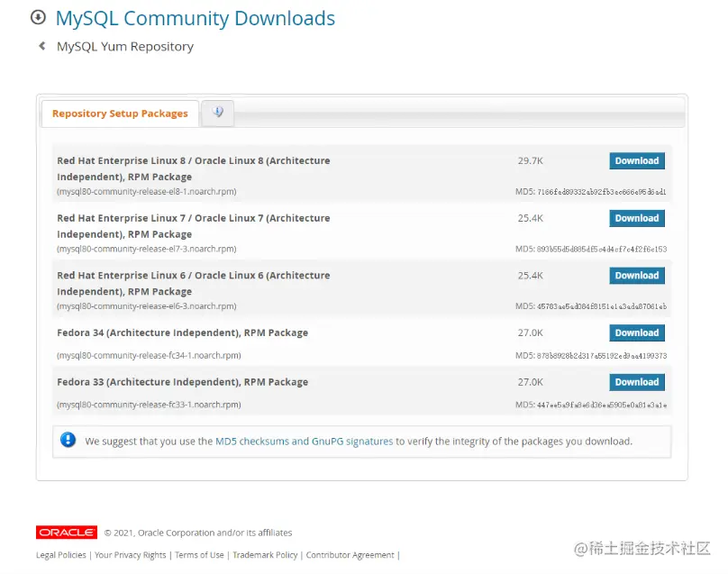Click the mysql80-community-release-el8-1.noarch.rpm filename

pos(146,191)
